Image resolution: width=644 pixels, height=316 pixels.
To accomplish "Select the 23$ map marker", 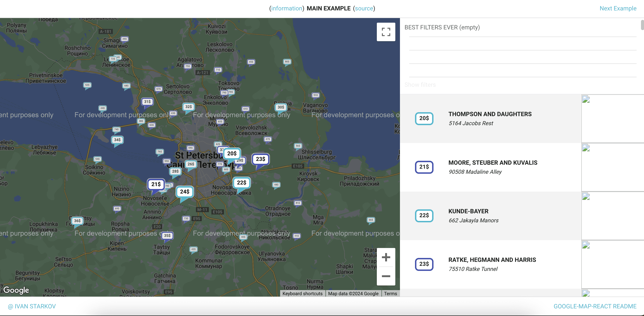I will point(260,159).
